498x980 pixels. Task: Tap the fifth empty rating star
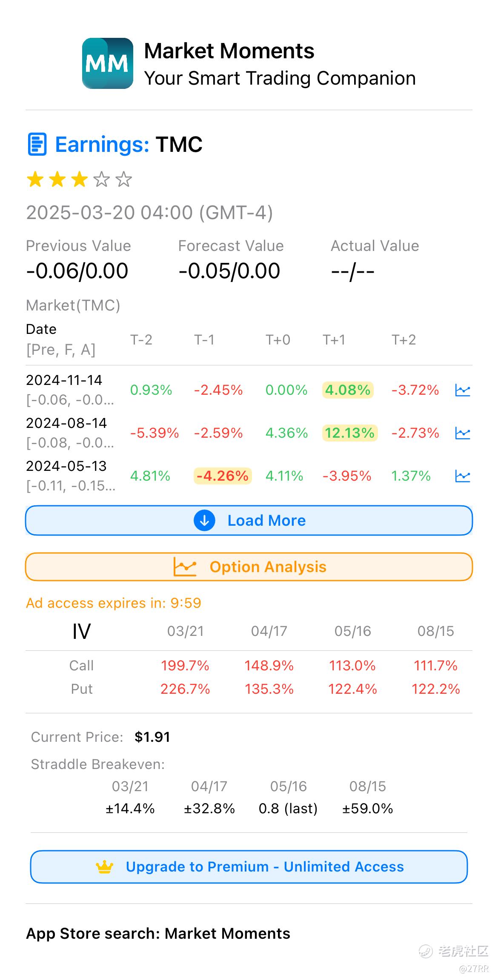(124, 179)
